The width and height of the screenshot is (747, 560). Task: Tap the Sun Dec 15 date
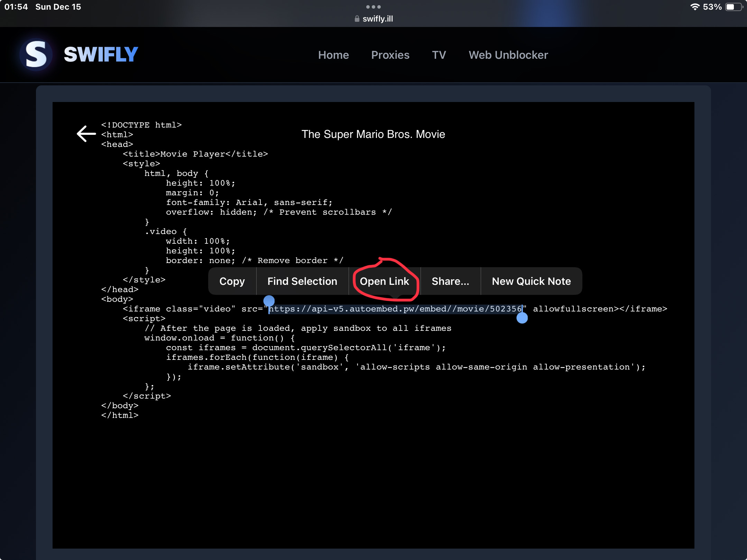pos(58,7)
